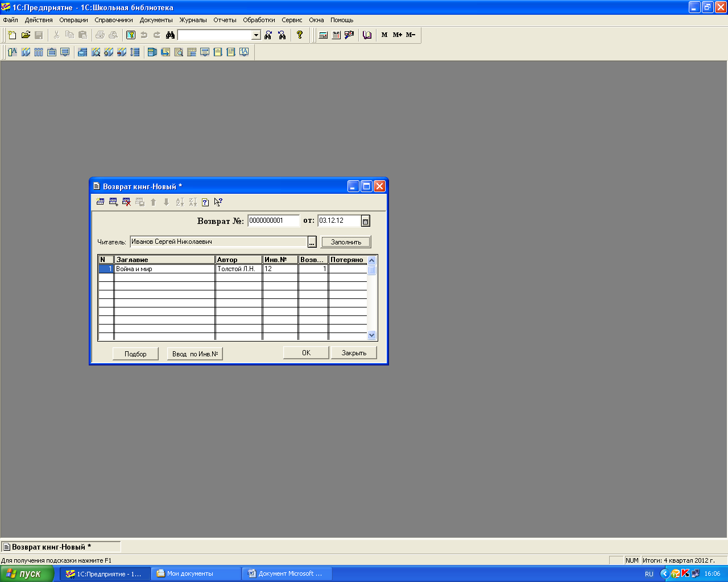
Task: Open the Действия menu
Action: tap(39, 20)
